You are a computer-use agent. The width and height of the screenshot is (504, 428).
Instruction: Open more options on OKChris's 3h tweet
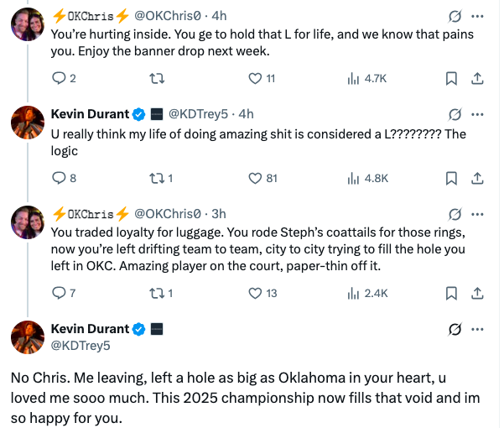tap(478, 213)
